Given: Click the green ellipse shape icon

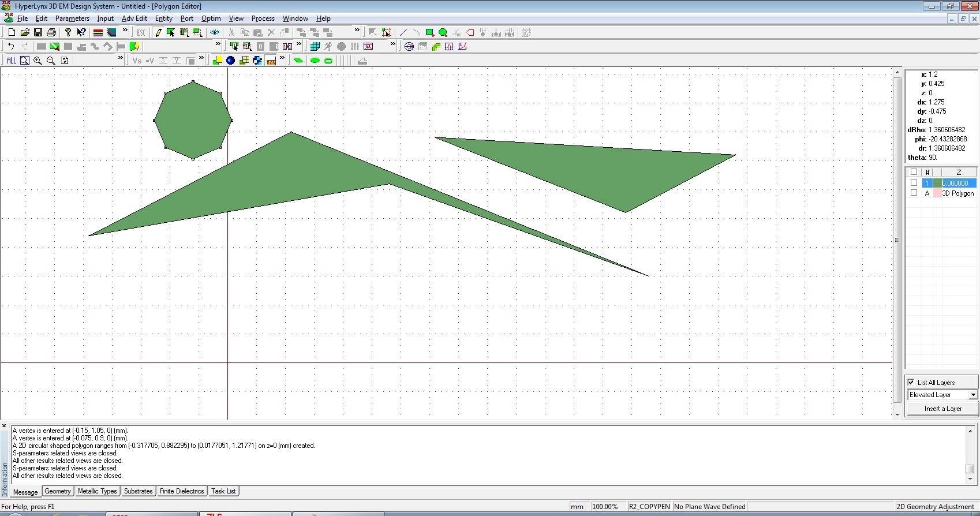Looking at the screenshot, I should click(315, 60).
